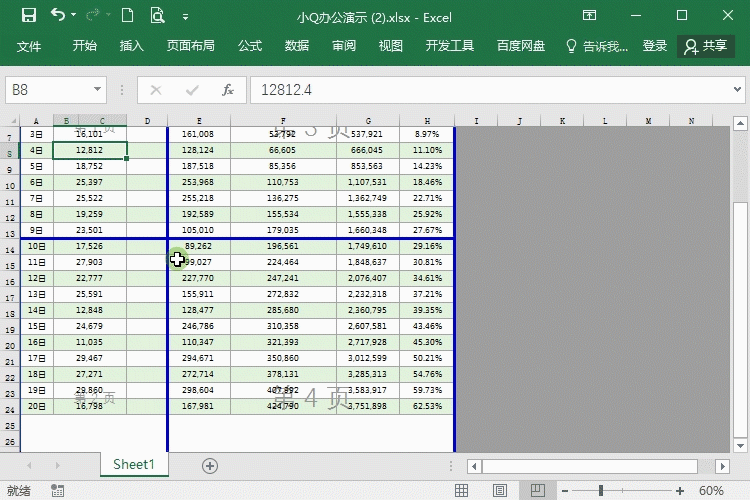Click 登录 to sign in

pos(654,46)
